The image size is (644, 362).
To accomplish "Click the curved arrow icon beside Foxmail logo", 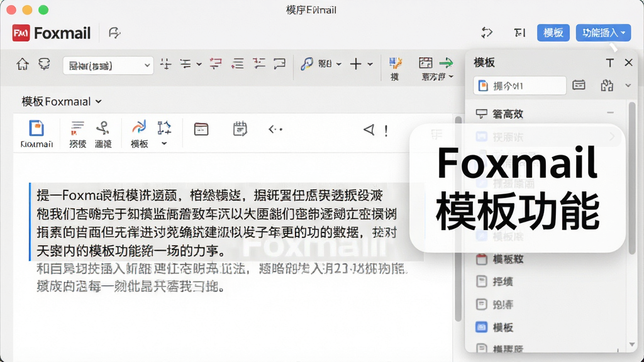I will [114, 33].
